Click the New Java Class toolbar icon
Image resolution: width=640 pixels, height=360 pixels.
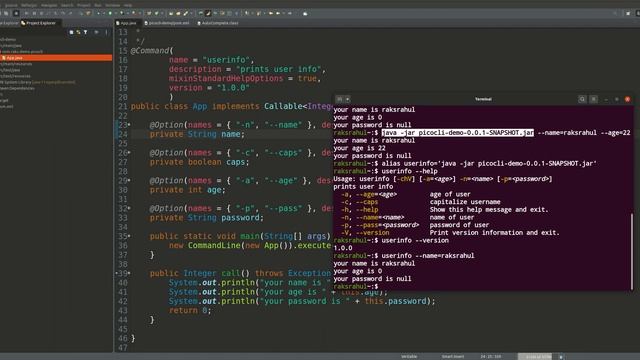click(156, 13)
